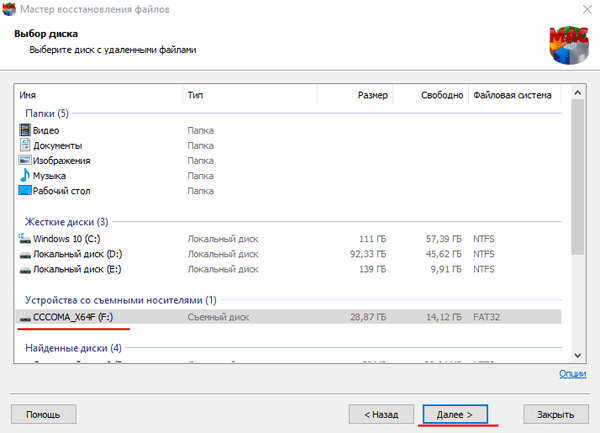Click the Windows 10 (C:) drive icon
The height and width of the screenshot is (433, 600).
[x=25, y=239]
